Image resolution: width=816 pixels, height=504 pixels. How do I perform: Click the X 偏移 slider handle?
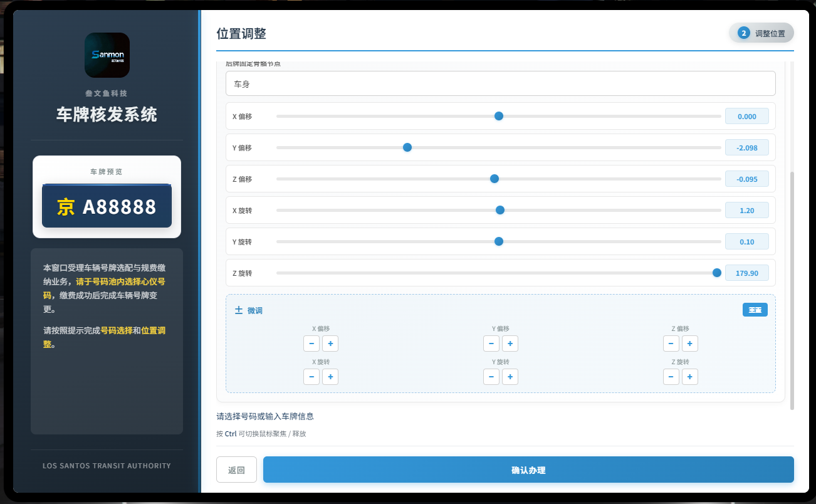499,116
